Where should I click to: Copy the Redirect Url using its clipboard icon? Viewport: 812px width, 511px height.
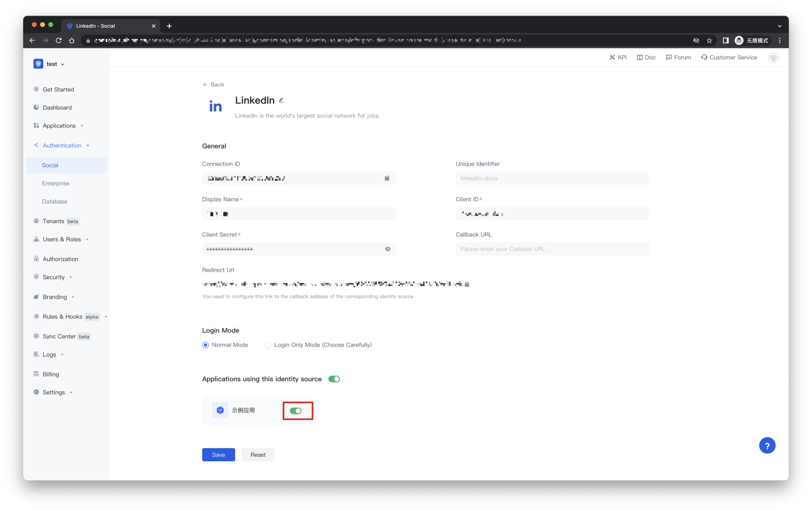point(467,284)
